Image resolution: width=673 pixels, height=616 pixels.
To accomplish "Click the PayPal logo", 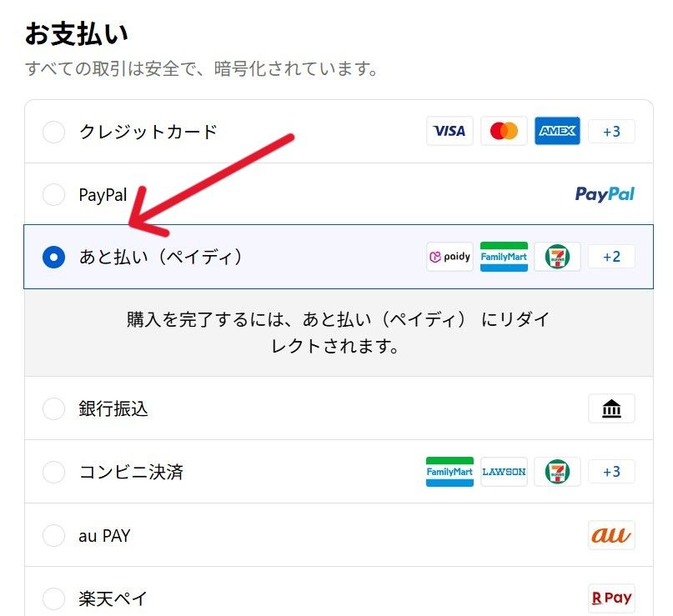I will (605, 194).
